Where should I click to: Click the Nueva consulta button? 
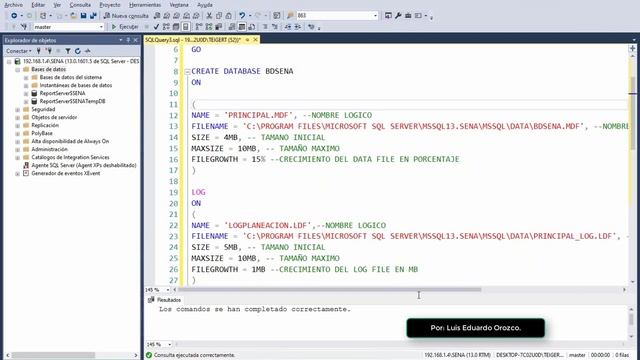[126, 16]
